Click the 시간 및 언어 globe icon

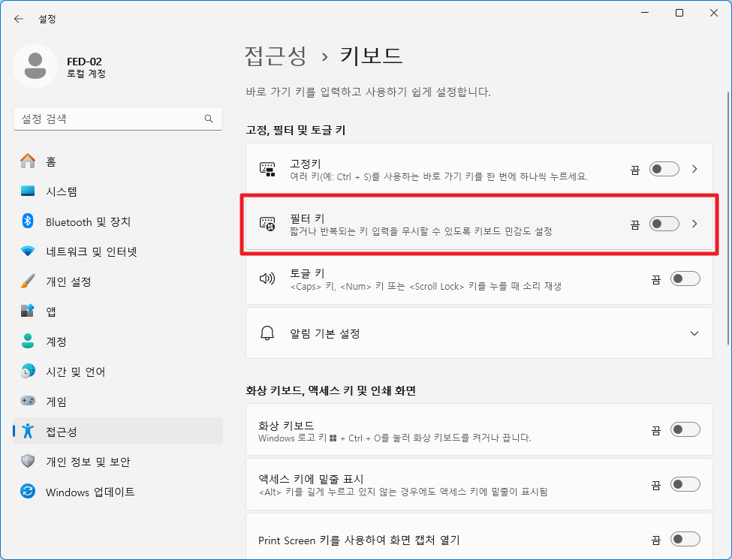28,371
